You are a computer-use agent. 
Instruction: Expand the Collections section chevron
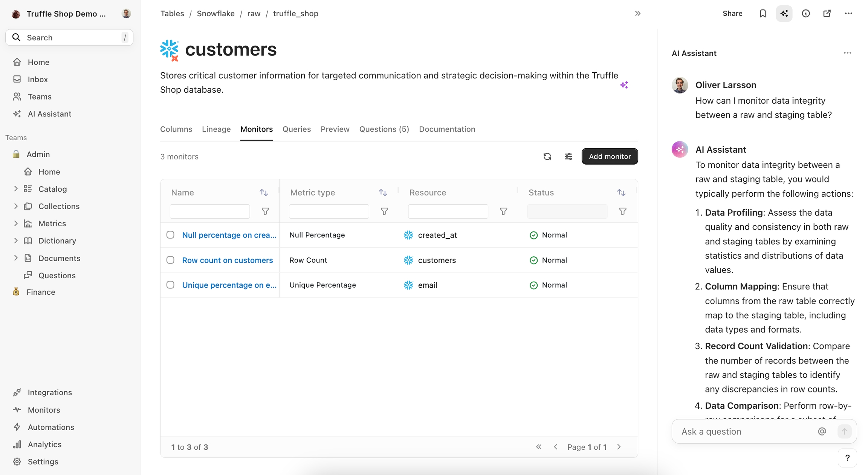(16, 206)
